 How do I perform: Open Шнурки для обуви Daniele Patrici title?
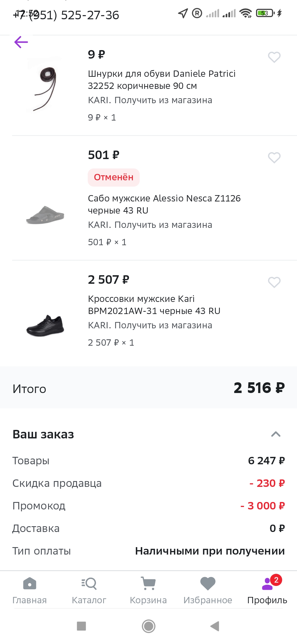pos(161,80)
